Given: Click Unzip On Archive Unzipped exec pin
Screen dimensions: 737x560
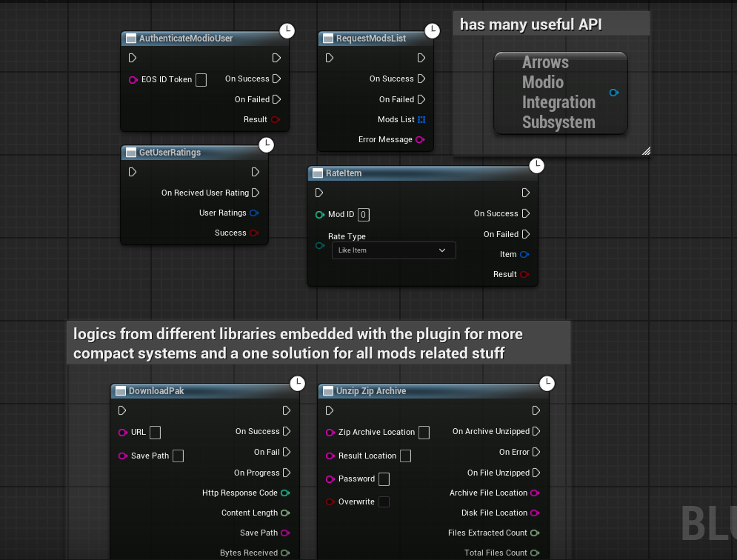Looking at the screenshot, I should click(x=536, y=431).
